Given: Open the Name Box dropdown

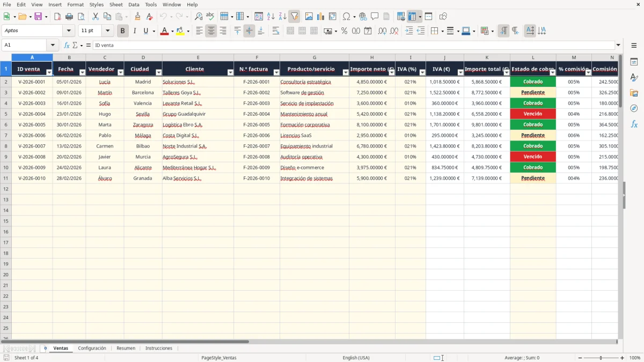Looking at the screenshot, I should click(x=53, y=45).
